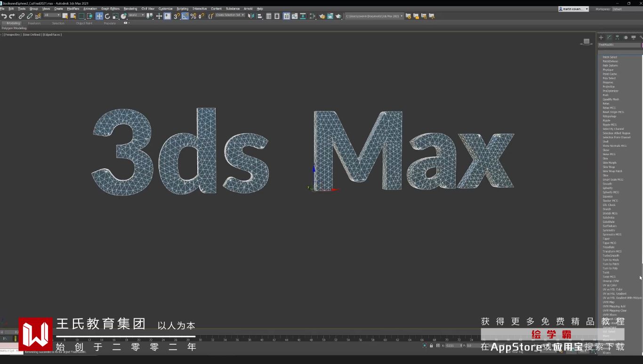This screenshot has width=643, height=364.
Task: Toggle the Layer Explorer icon
Action: tap(277, 16)
